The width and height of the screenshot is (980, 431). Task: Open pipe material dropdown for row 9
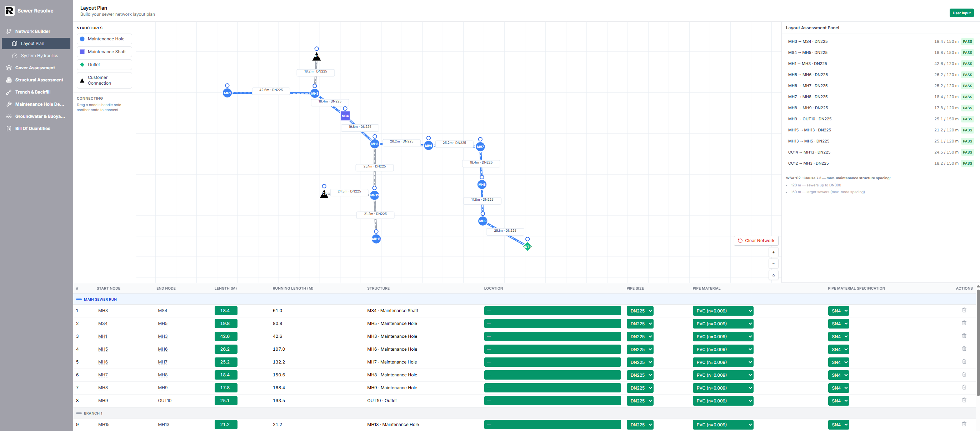[723, 425]
